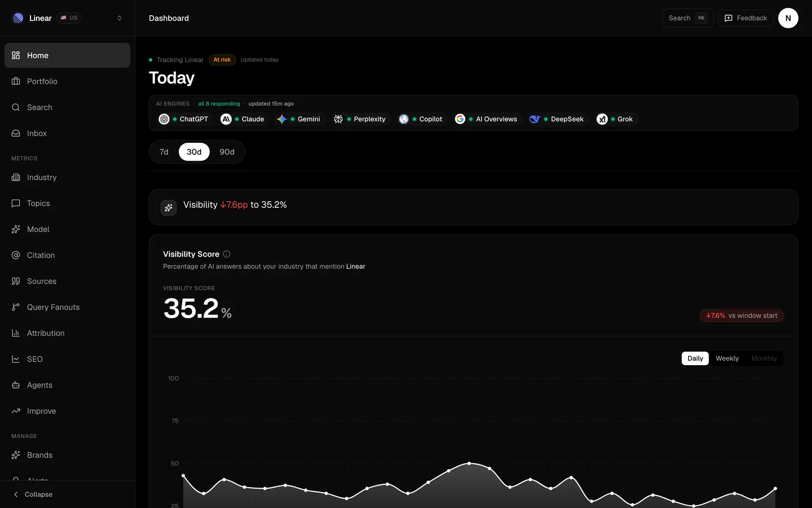Select the 7d time range
The width and height of the screenshot is (812, 508).
pos(164,152)
